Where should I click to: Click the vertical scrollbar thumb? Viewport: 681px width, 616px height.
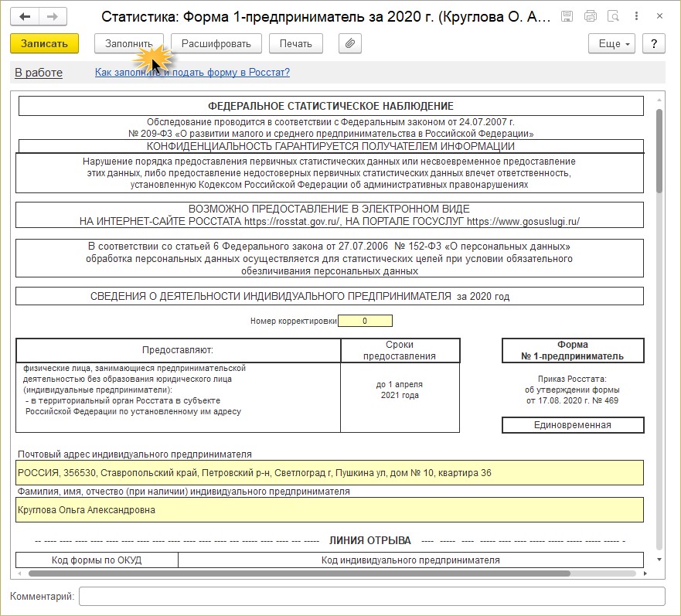coord(659,150)
